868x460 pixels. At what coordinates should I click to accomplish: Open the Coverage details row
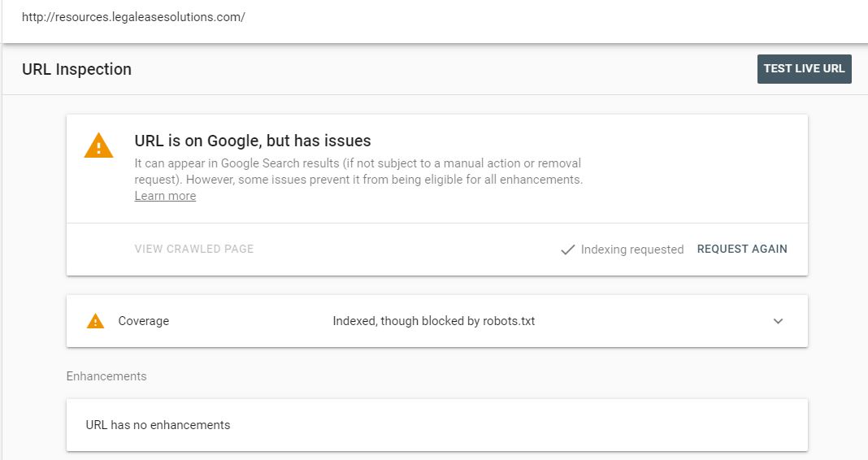coord(436,321)
